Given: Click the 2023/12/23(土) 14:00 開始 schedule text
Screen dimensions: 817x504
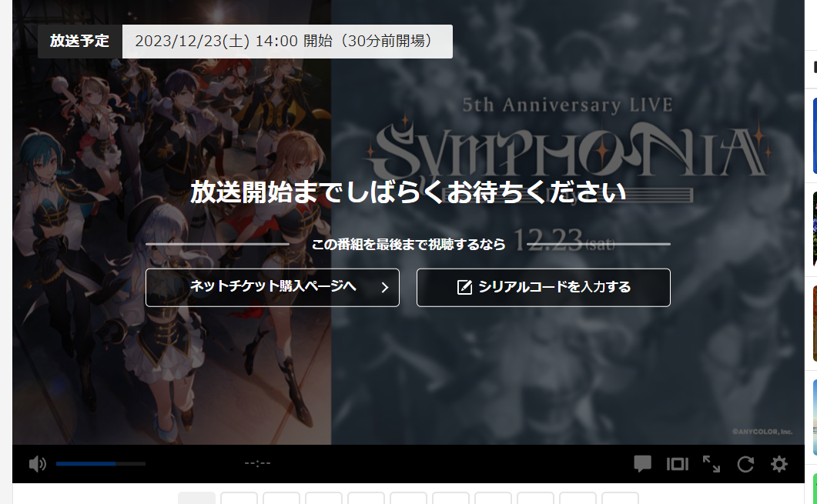Looking at the screenshot, I should 287,41.
